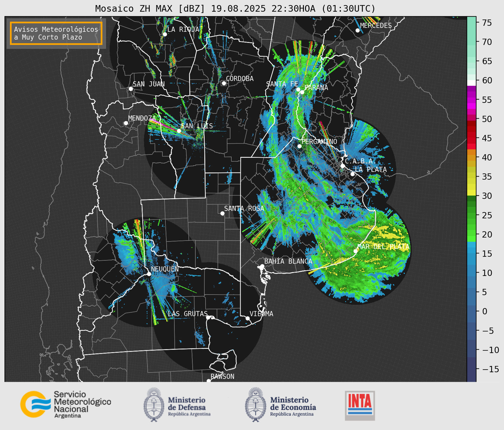504x430 pixels.
Task: Click the SAN JUAN label text
Action: (x=149, y=84)
